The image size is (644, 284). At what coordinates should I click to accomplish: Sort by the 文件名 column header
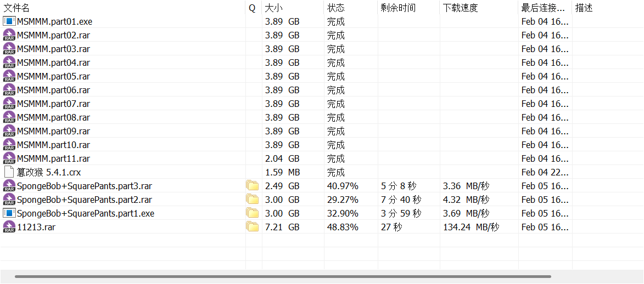pos(123,7)
